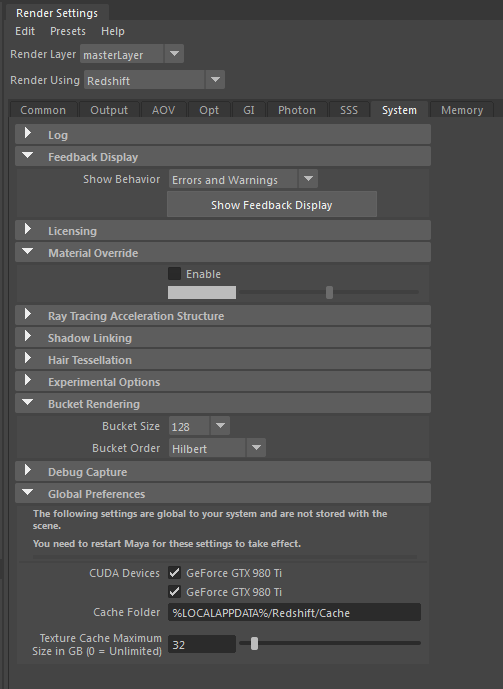The image size is (503, 689).
Task: Open the Show Behavior dropdown
Action: point(243,179)
